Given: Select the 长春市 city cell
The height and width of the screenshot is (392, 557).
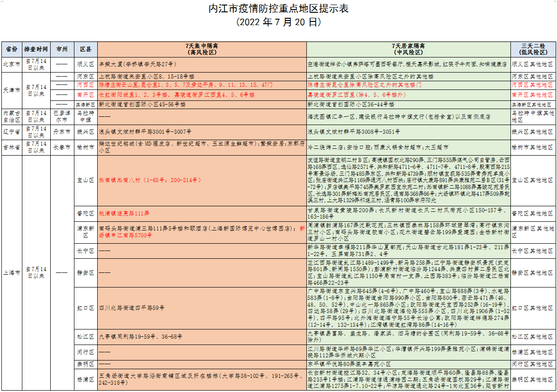Looking at the screenshot, I should 62,147.
